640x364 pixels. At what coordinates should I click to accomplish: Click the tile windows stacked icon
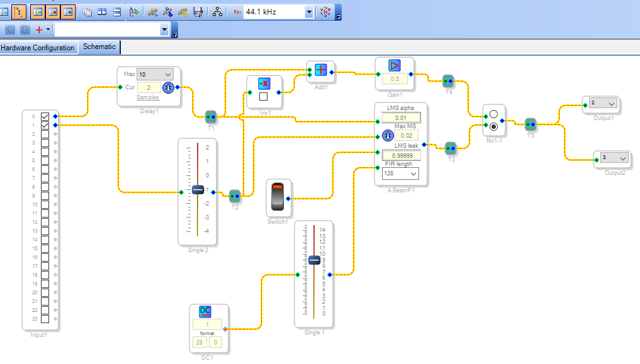click(x=117, y=12)
